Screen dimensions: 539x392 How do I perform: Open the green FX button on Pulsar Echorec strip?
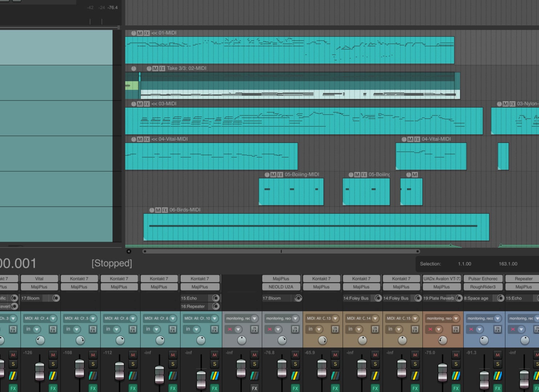pos(498,388)
